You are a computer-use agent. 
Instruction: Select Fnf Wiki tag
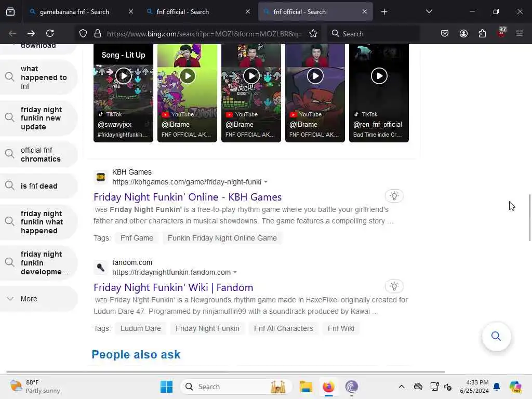click(341, 328)
